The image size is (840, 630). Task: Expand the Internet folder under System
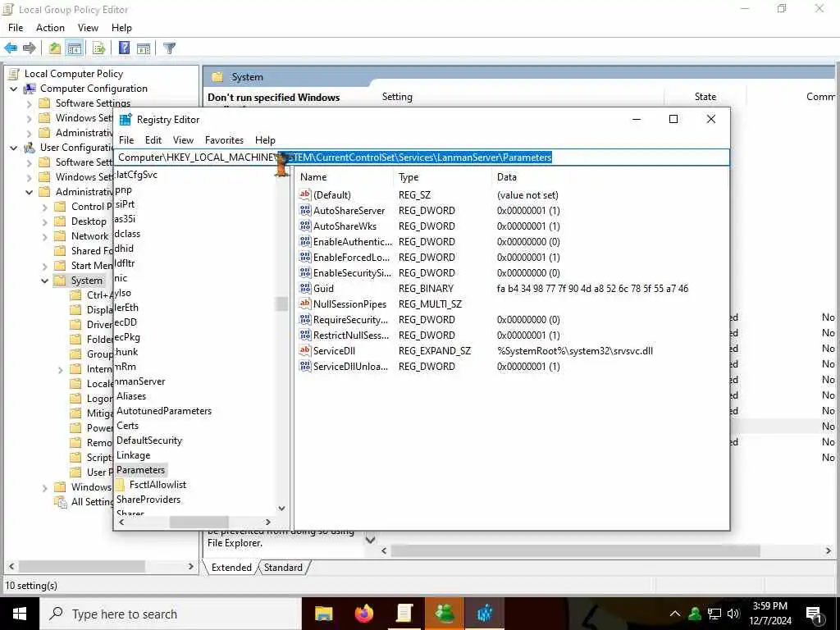(61, 370)
